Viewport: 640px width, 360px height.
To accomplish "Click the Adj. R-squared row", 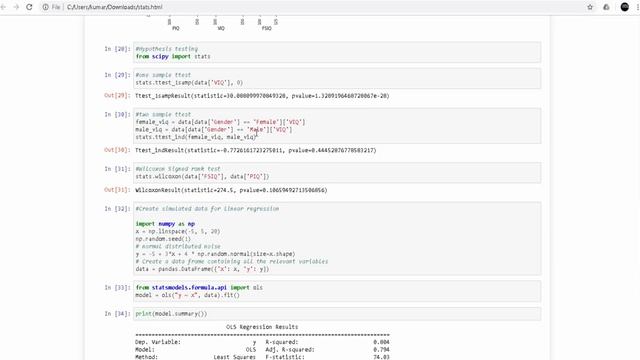I will (x=327, y=350).
